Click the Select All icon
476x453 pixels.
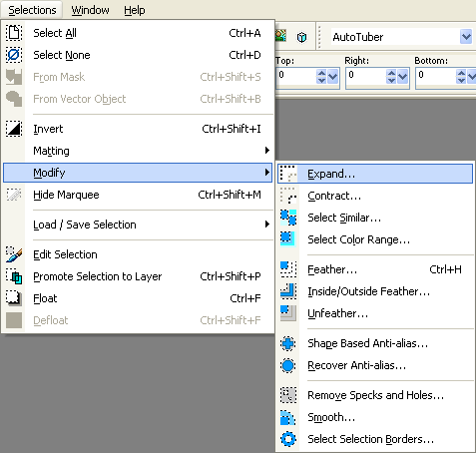tap(14, 33)
